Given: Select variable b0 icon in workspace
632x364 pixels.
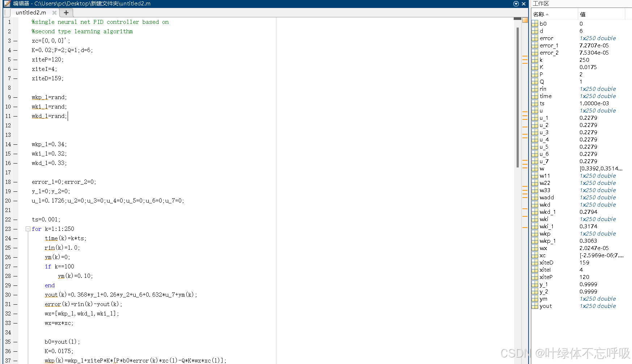Looking at the screenshot, I should (x=535, y=24).
